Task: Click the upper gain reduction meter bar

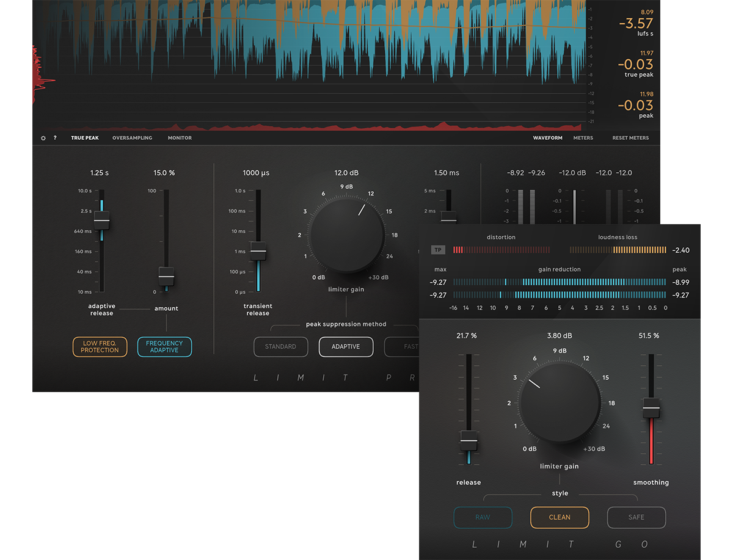Action: 560,282
